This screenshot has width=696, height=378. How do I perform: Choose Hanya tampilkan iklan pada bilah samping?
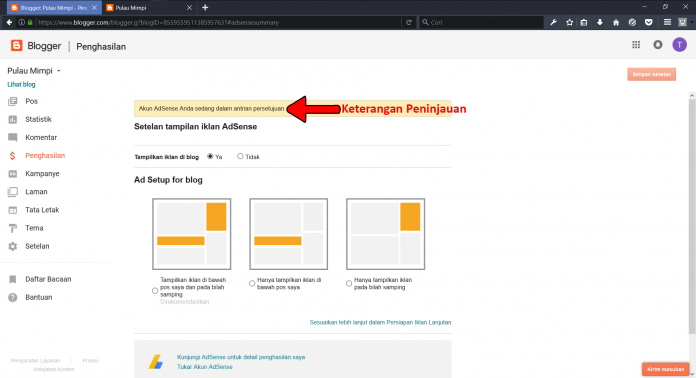[349, 284]
